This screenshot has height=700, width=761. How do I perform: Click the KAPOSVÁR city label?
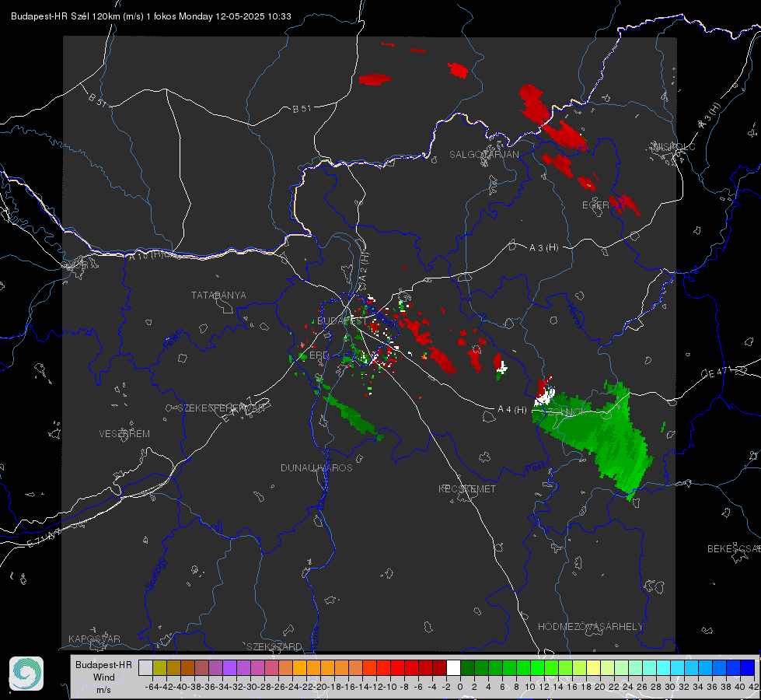point(94,639)
